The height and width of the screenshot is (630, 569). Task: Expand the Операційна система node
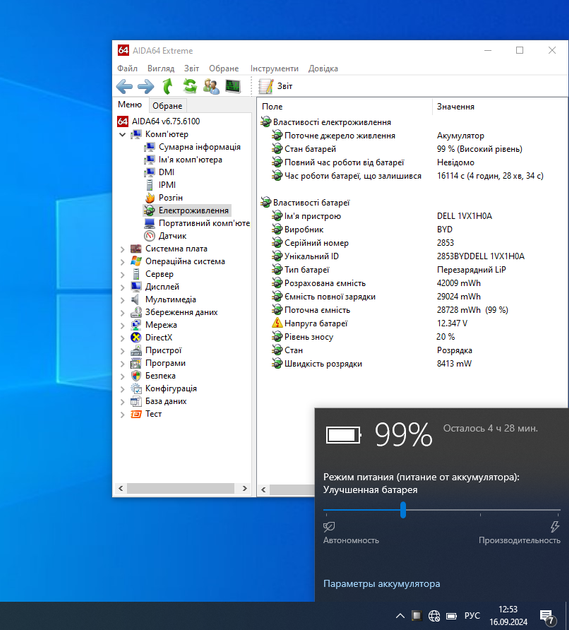click(123, 262)
